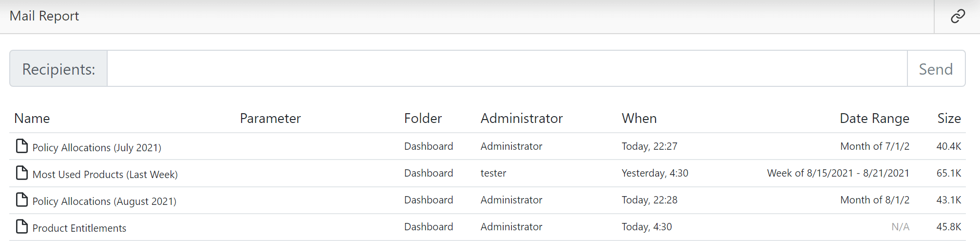Click the Product Entitlements document icon

[22, 226]
